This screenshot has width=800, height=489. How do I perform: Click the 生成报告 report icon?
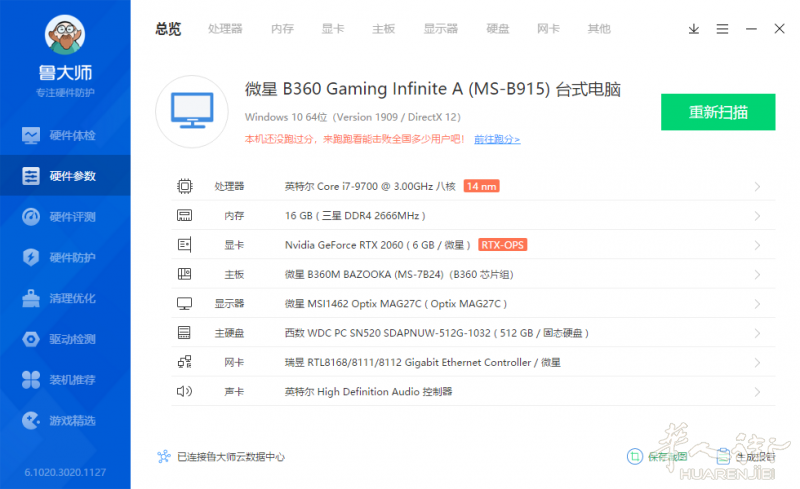click(x=723, y=456)
